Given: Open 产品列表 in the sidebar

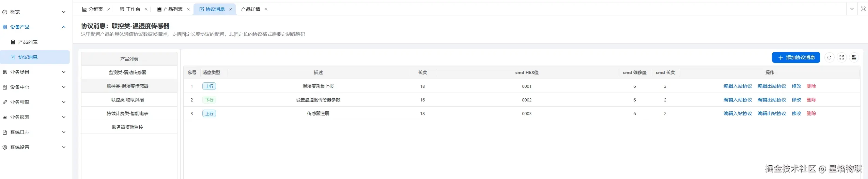Looking at the screenshot, I should pyautogui.click(x=28, y=42).
